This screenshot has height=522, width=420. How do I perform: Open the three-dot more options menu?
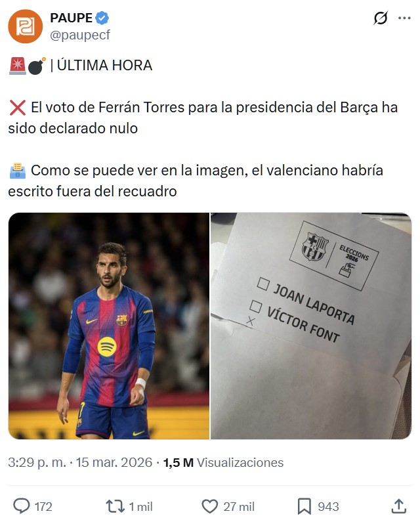[404, 18]
